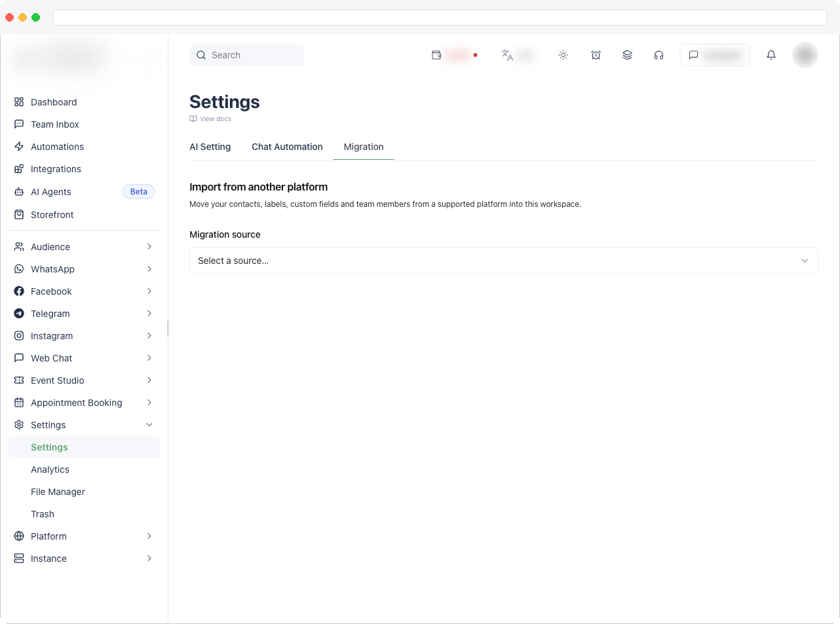Expand the Instagram chevron
The width and height of the screenshot is (840, 624).
pos(149,336)
